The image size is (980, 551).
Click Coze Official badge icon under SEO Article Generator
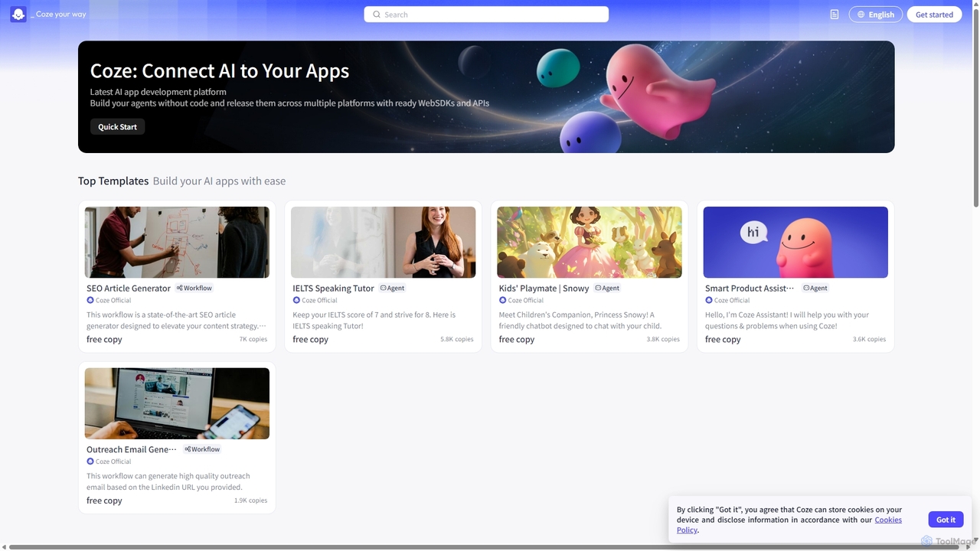[90, 300]
